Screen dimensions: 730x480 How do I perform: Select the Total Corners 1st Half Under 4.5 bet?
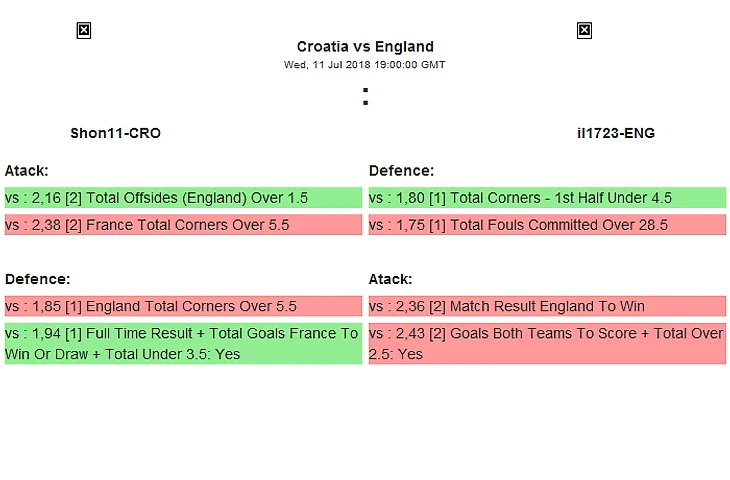pyautogui.click(x=547, y=198)
